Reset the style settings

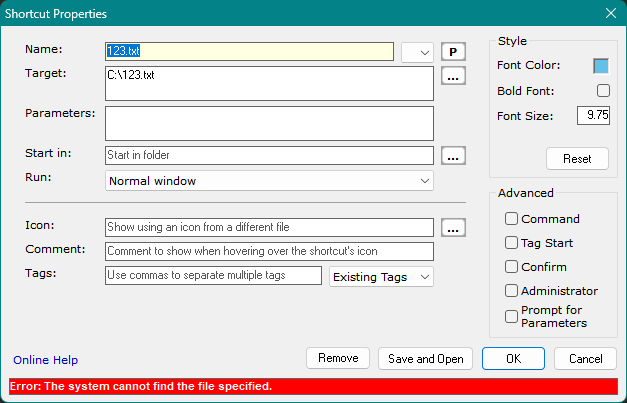[577, 159]
